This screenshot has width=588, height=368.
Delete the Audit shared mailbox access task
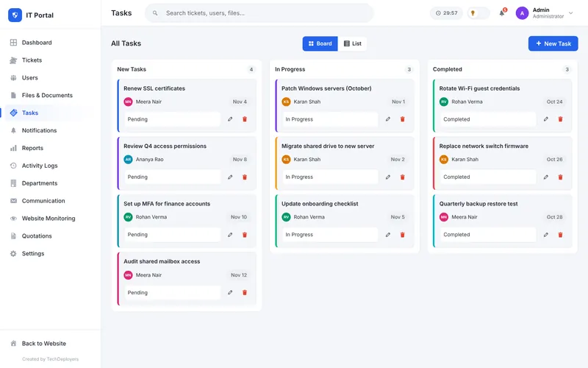click(x=245, y=292)
